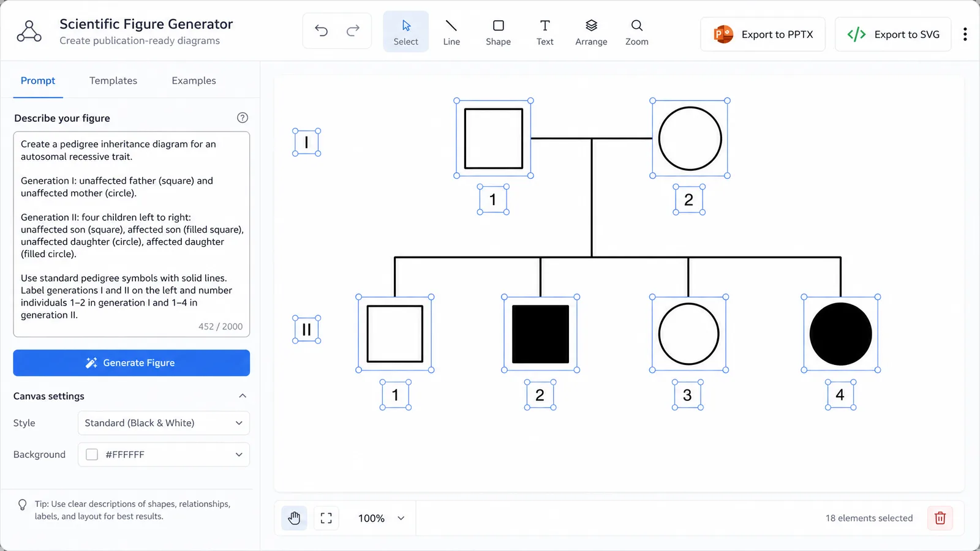This screenshot has width=980, height=551.
Task: Select number label 2 under the mother
Action: tap(689, 200)
